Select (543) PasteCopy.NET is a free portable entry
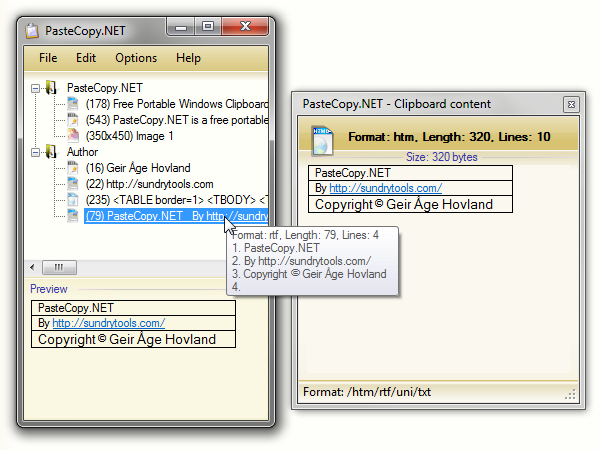This screenshot has width=600, height=450. tap(177, 120)
